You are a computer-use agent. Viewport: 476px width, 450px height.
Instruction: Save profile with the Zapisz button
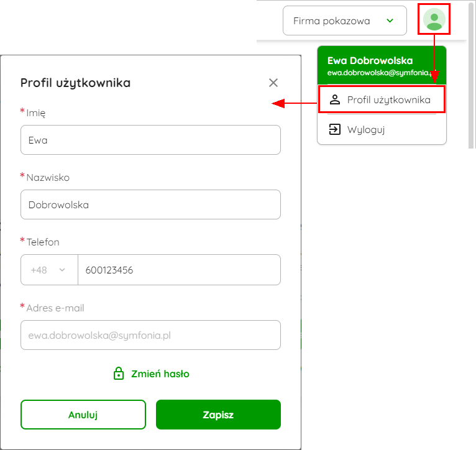(x=218, y=415)
